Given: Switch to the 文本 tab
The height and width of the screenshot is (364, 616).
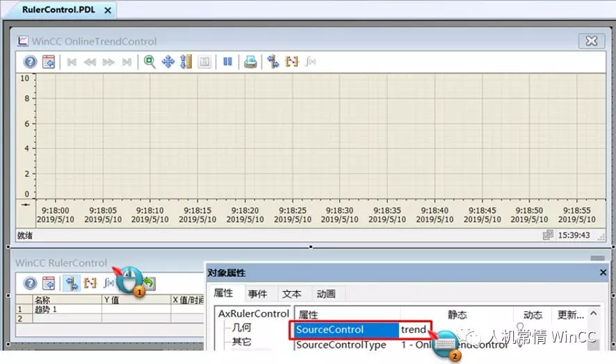Looking at the screenshot, I should coord(291,294).
